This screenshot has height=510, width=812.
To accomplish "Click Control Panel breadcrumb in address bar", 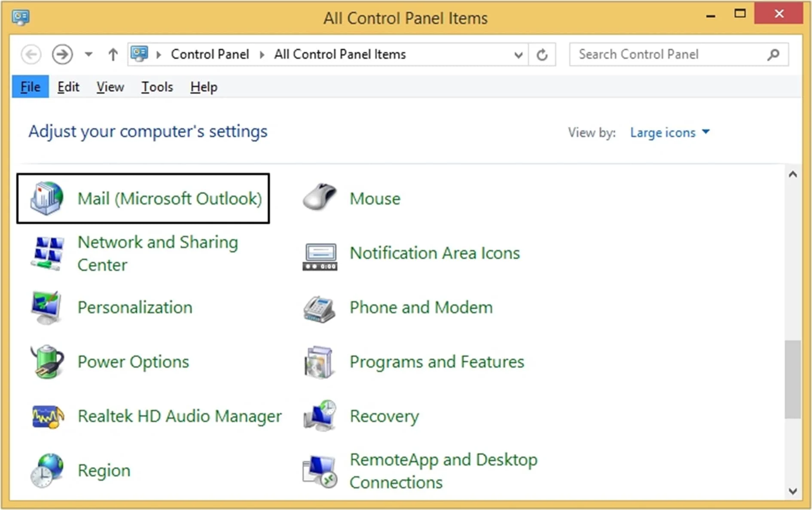I will coord(210,55).
